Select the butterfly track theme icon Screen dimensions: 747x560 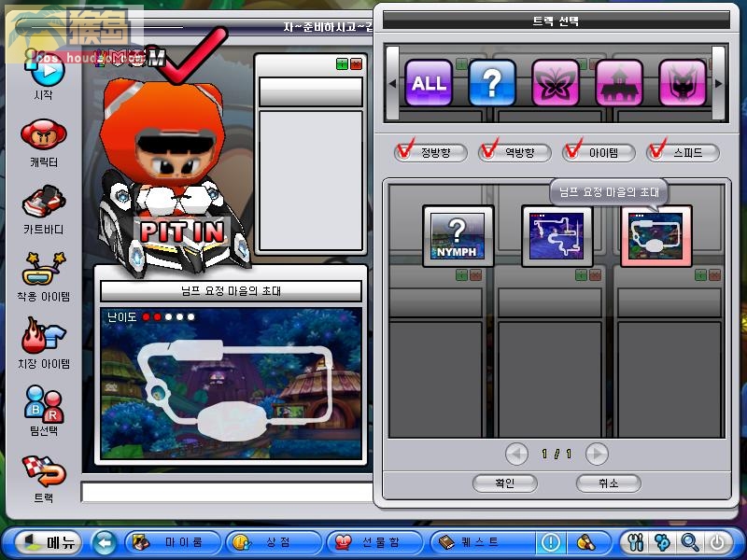coord(556,83)
